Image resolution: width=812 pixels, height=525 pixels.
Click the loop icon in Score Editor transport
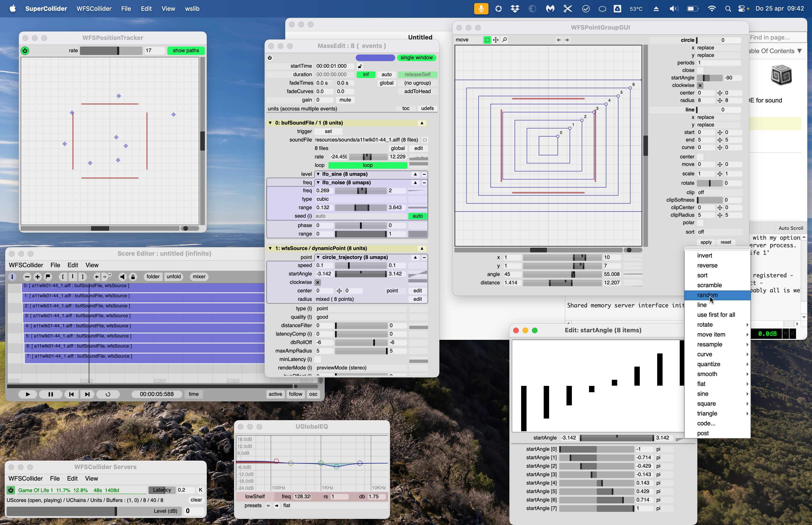tap(108, 394)
